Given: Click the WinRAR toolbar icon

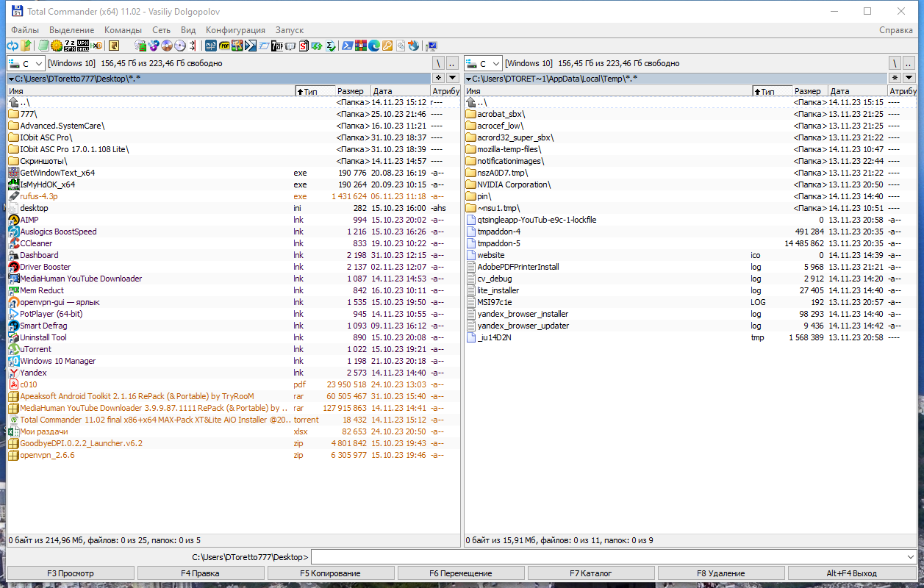Looking at the screenshot, I should coord(361,46).
